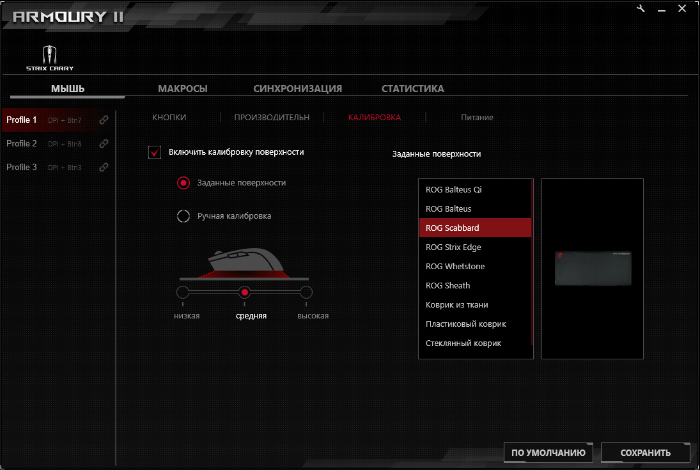Switch to the МАКРОСЫ tab
This screenshot has height=470, width=700.
pos(183,88)
